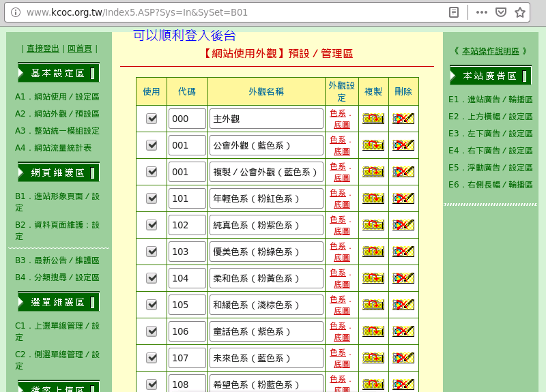Image resolution: width=546 pixels, height=392 pixels.
Task: Open the 網頁維護區 section header
Action: [59, 172]
